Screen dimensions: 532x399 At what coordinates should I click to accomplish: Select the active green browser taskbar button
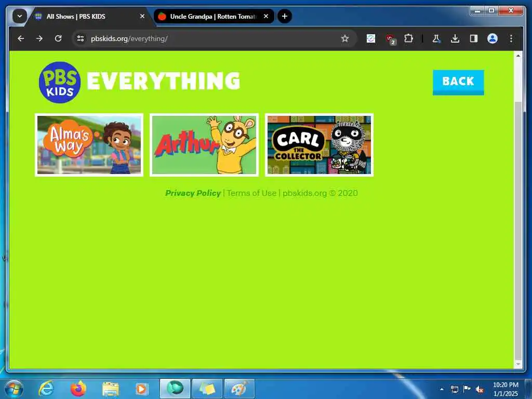(x=175, y=389)
